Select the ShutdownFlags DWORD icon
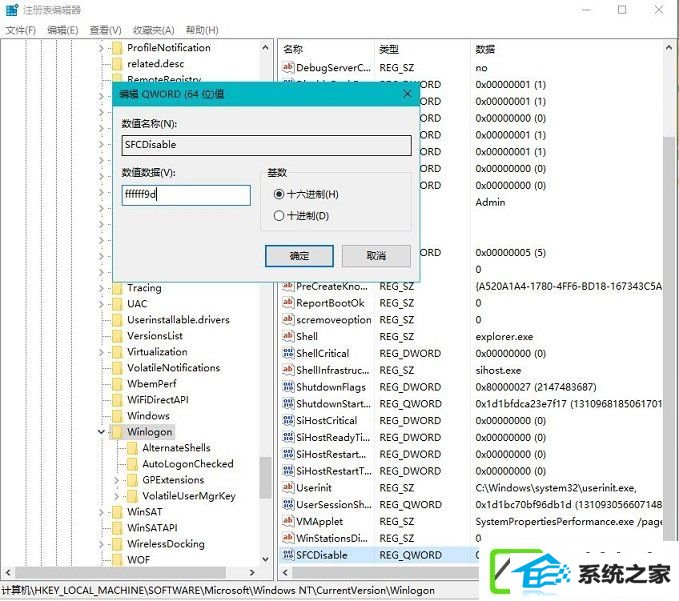Image resolution: width=679 pixels, height=601 pixels. (288, 387)
